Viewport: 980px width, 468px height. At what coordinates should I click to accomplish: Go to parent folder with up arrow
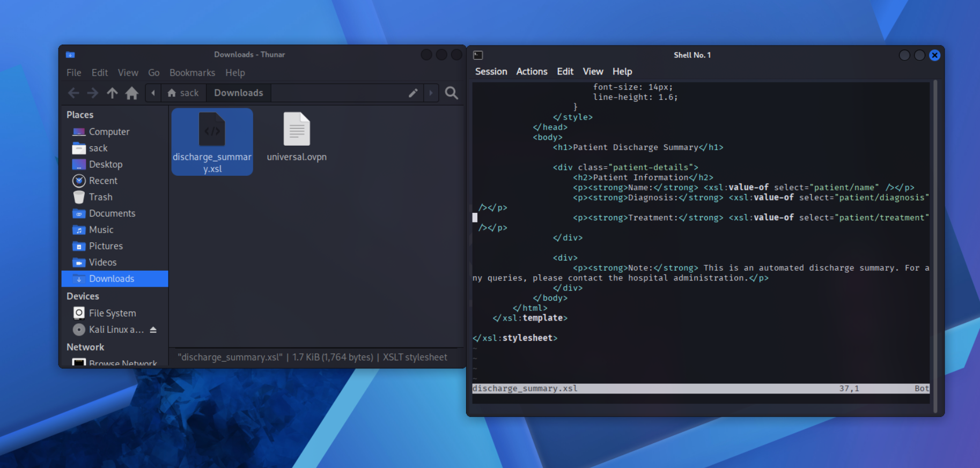tap(112, 93)
